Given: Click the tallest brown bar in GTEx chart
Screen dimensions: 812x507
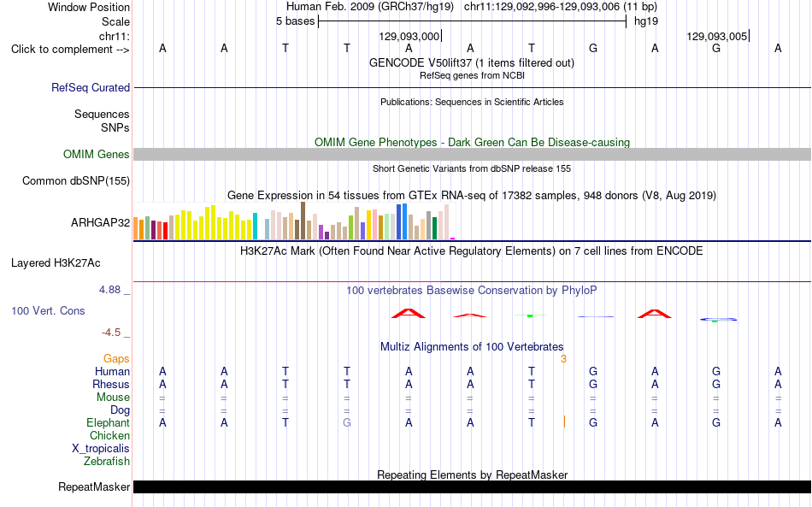Looking at the screenshot, I should coord(303,221).
